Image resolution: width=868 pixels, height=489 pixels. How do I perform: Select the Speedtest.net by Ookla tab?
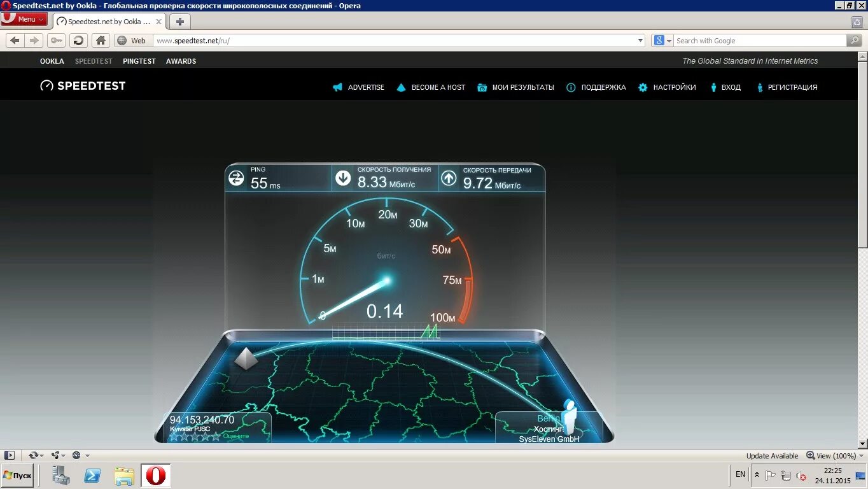click(x=108, y=22)
